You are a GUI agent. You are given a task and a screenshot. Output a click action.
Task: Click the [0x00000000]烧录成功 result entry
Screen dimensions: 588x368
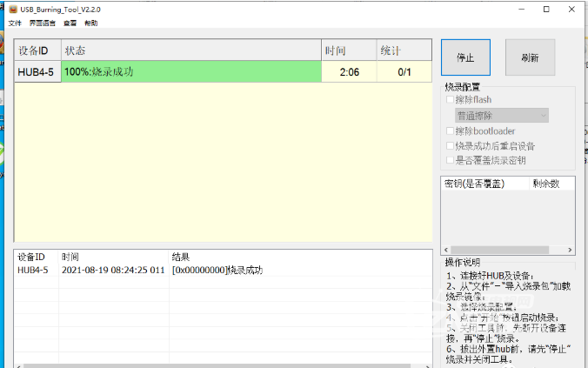pyautogui.click(x=217, y=270)
